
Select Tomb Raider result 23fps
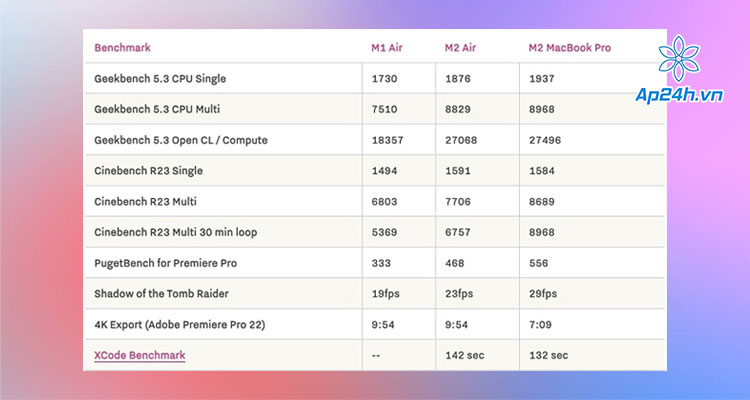pyautogui.click(x=459, y=294)
